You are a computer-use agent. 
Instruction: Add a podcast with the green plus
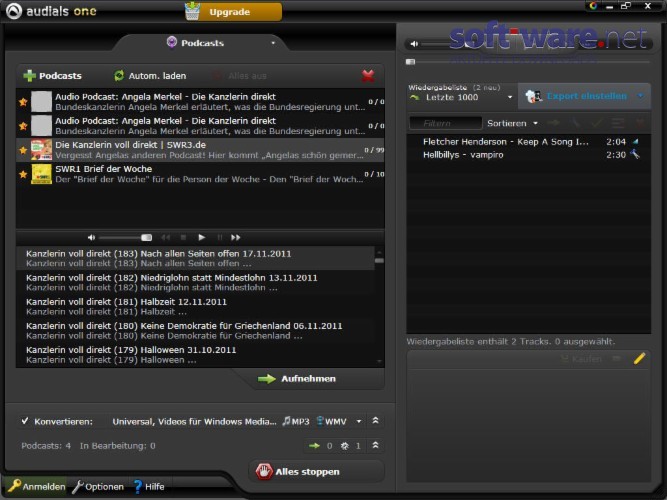coord(30,76)
